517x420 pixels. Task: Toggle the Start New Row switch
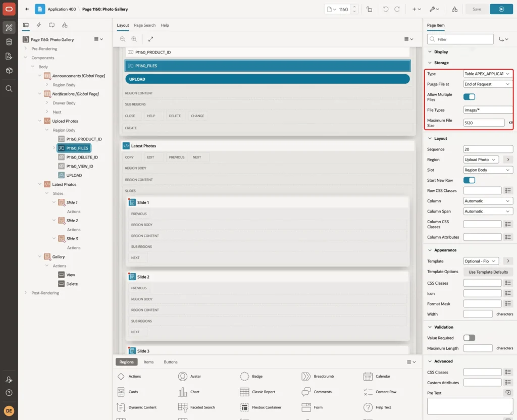click(469, 180)
